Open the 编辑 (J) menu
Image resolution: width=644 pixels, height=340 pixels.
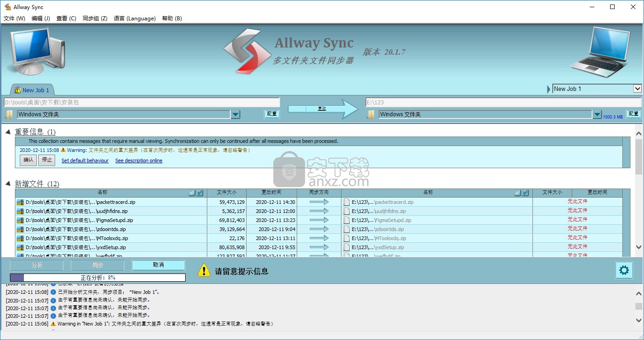(41, 19)
